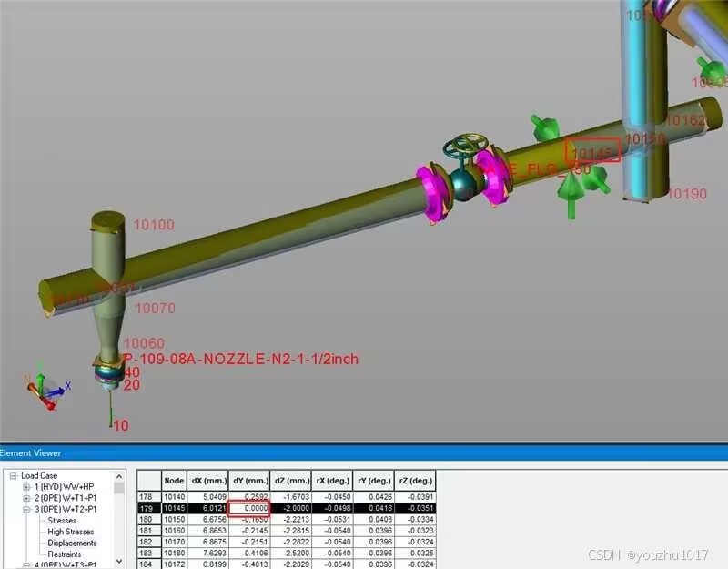
Task: Select the green restraint arrow above the pipe
Action: (545, 127)
